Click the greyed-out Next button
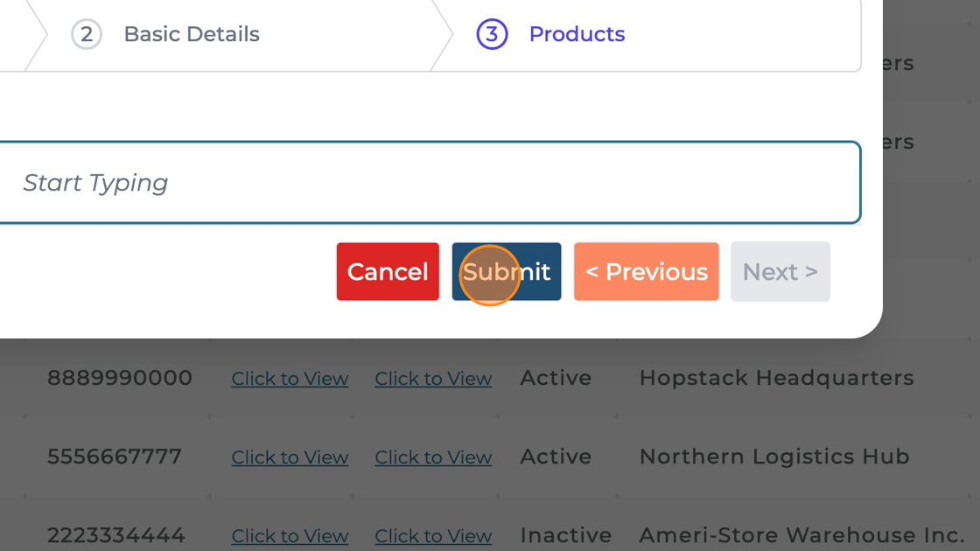980x551 pixels. (x=780, y=272)
